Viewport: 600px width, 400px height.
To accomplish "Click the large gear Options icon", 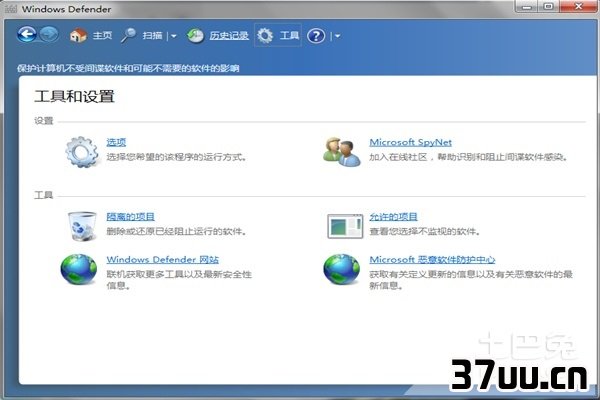I will pyautogui.click(x=82, y=152).
